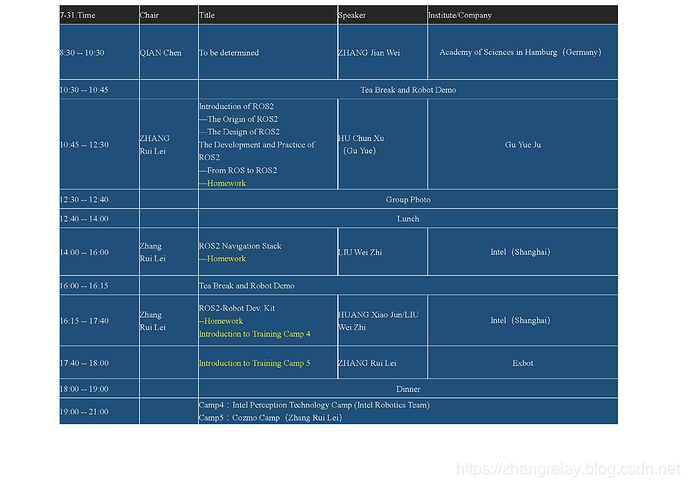This screenshot has height=487, width=690.
Task: Open the Homework link under ROS2-Robot Dev. Kit
Action: [x=223, y=321]
